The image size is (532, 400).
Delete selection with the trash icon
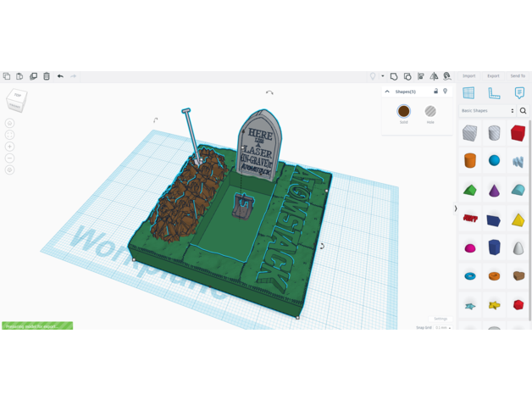[47, 76]
